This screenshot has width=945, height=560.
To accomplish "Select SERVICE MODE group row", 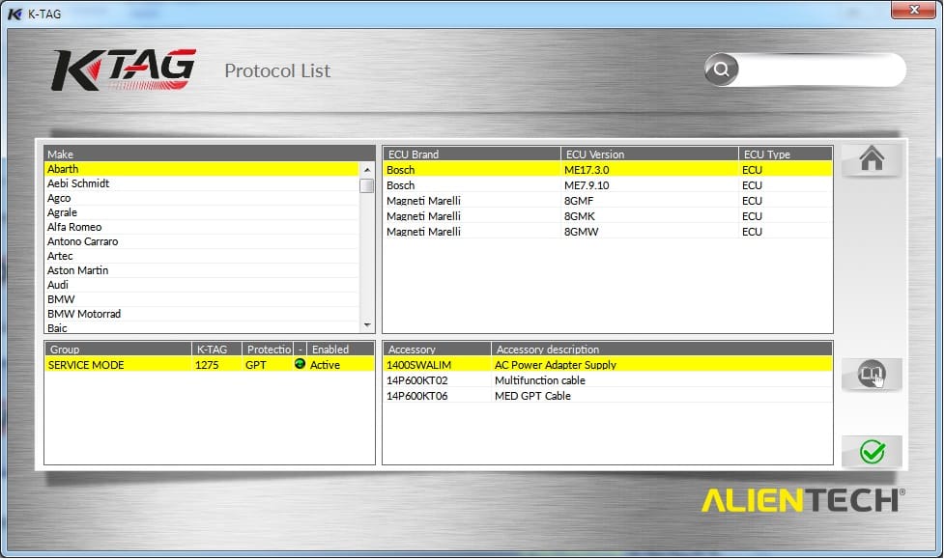I will (86, 365).
